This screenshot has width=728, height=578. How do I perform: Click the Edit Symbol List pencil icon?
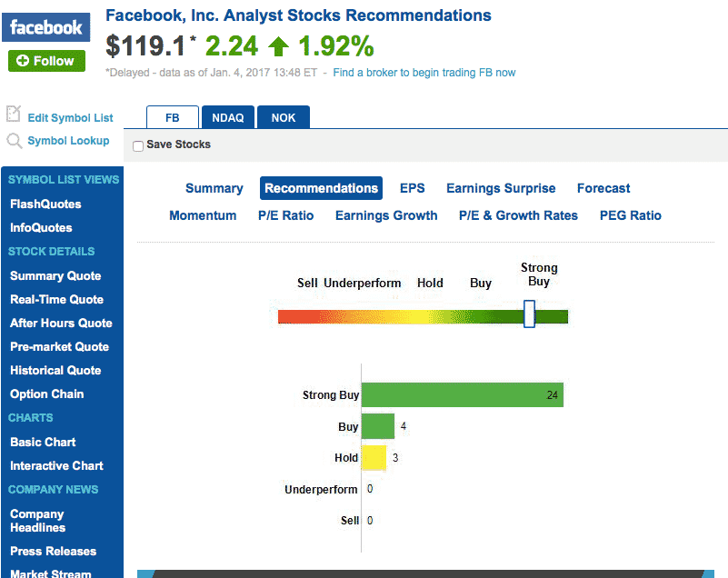(14, 115)
